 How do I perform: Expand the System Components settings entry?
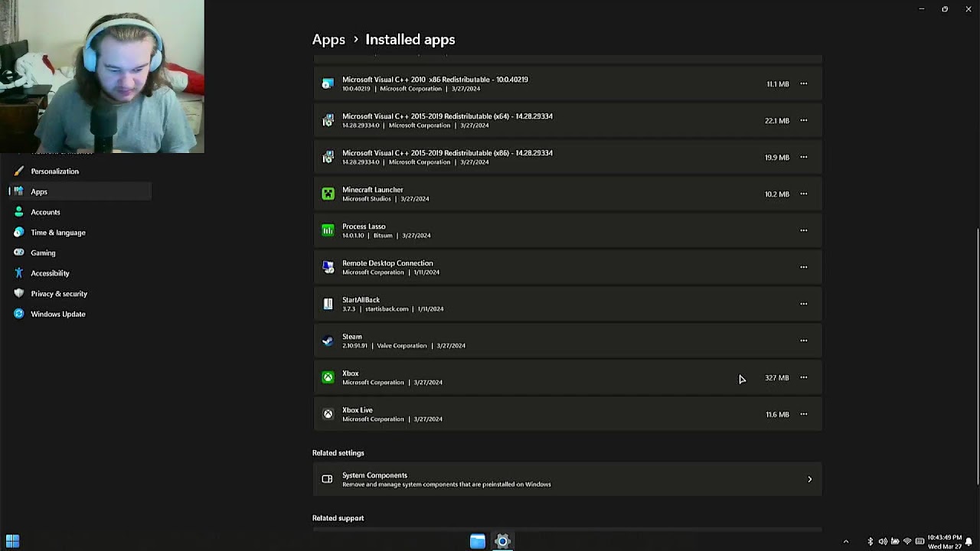click(x=567, y=479)
